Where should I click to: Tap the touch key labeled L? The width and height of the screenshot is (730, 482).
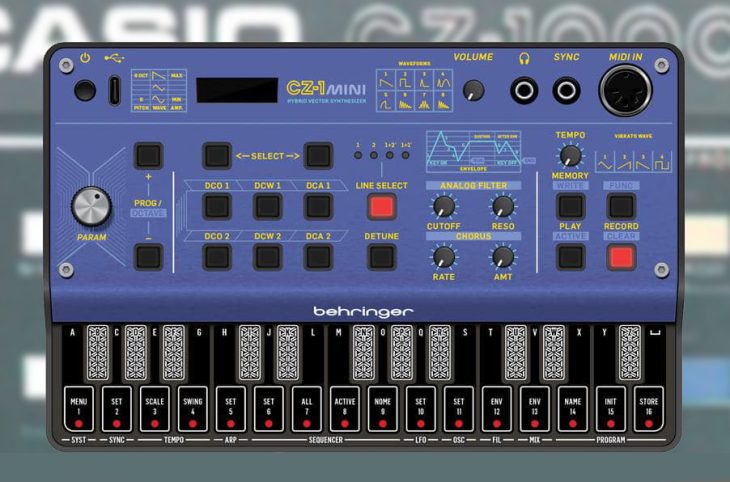click(x=313, y=354)
